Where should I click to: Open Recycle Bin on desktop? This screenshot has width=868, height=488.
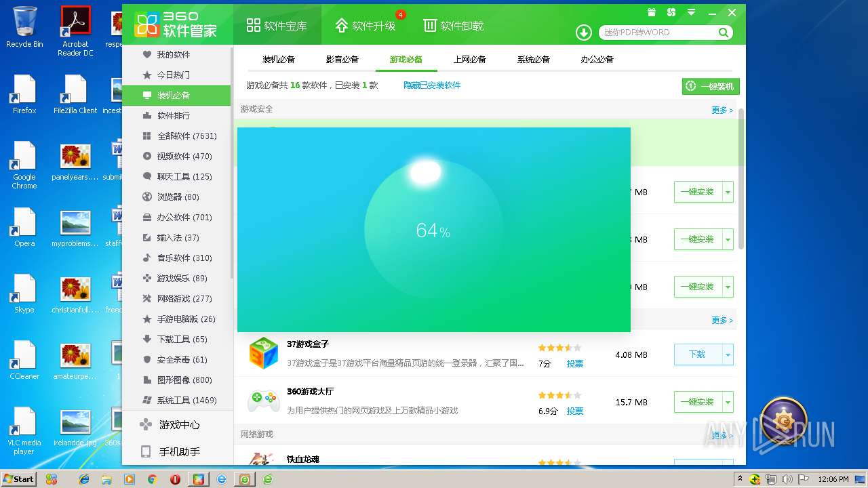point(24,27)
